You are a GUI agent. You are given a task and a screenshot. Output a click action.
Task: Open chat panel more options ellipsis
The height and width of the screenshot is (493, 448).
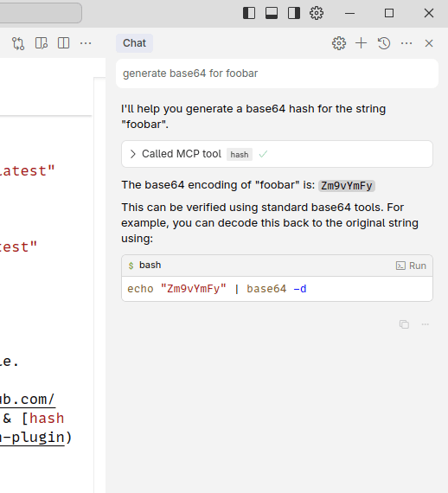tap(406, 43)
